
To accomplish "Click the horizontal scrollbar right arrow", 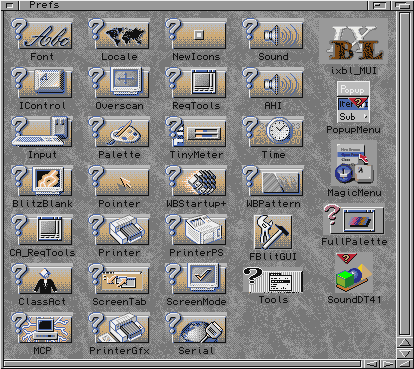I will [387, 363].
